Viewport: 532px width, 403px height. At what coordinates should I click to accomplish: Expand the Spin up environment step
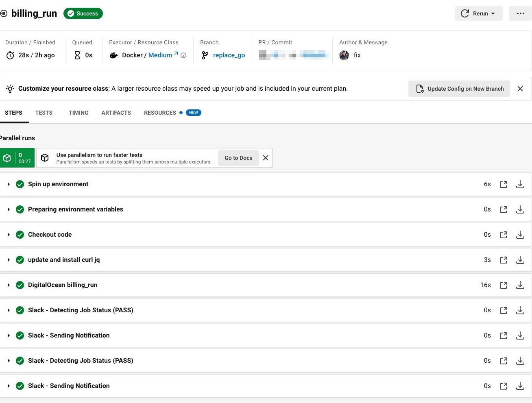tap(9, 184)
